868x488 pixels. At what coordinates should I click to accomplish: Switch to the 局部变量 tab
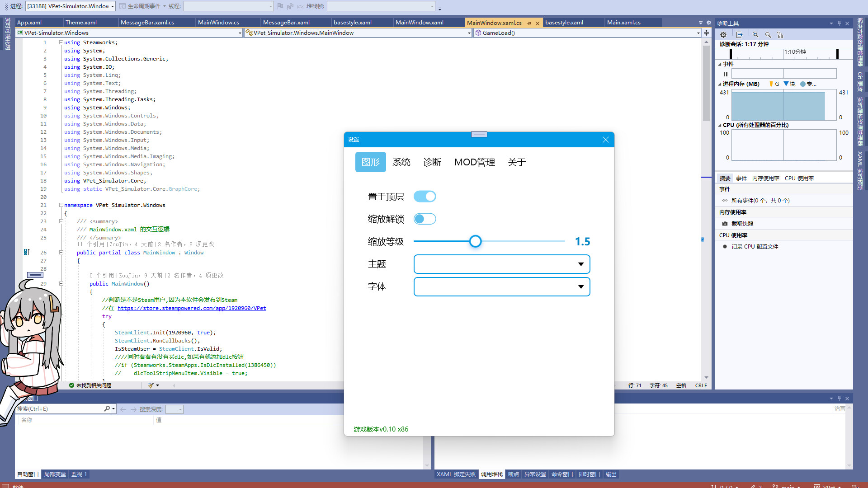pyautogui.click(x=55, y=474)
